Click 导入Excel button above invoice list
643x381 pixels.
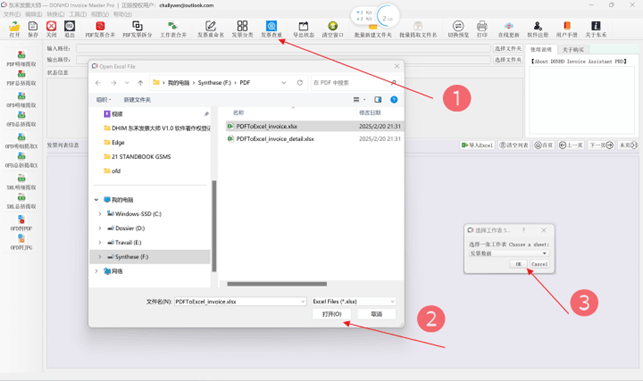pyautogui.click(x=477, y=145)
